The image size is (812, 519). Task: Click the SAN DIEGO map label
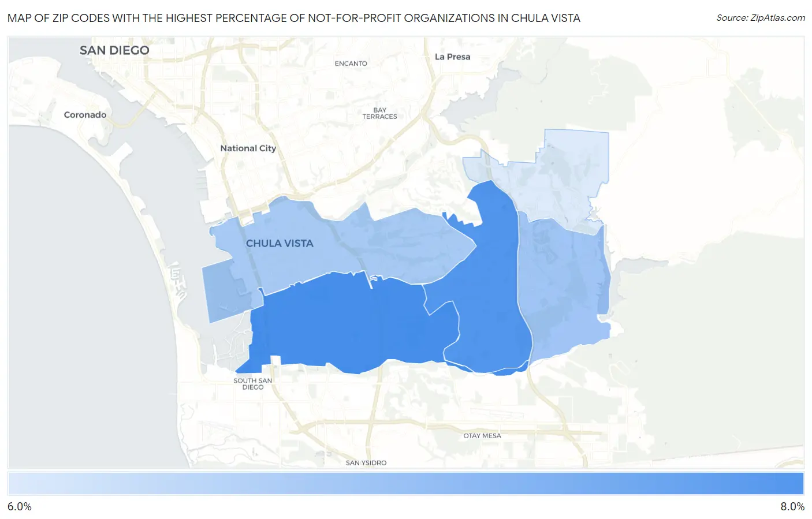114,50
